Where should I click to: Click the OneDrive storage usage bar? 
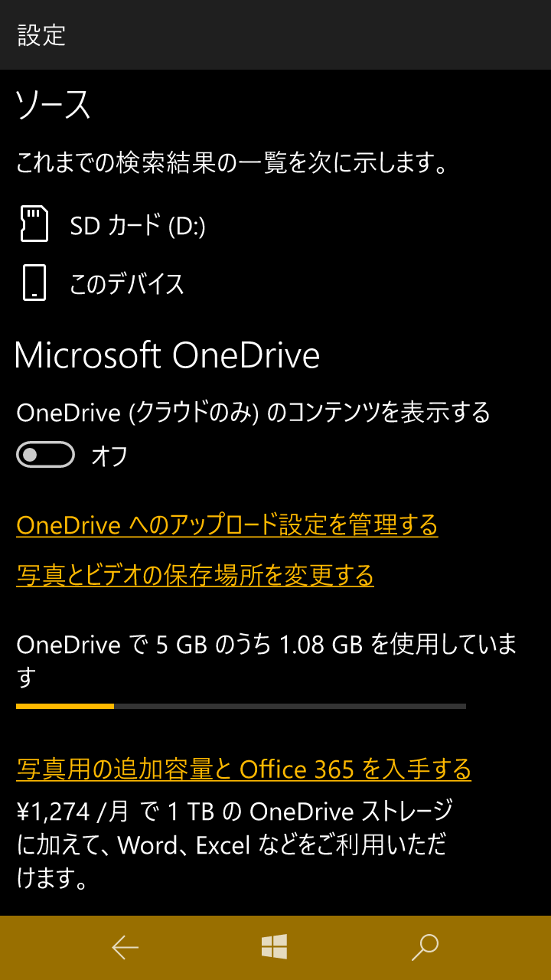click(241, 706)
